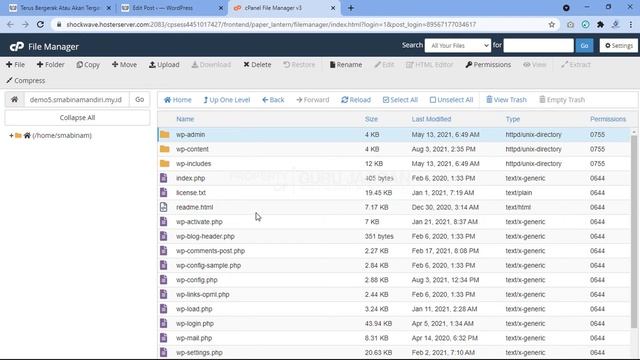Expand the /home/smabinam tree node
640x360 pixels.
[x=11, y=135]
